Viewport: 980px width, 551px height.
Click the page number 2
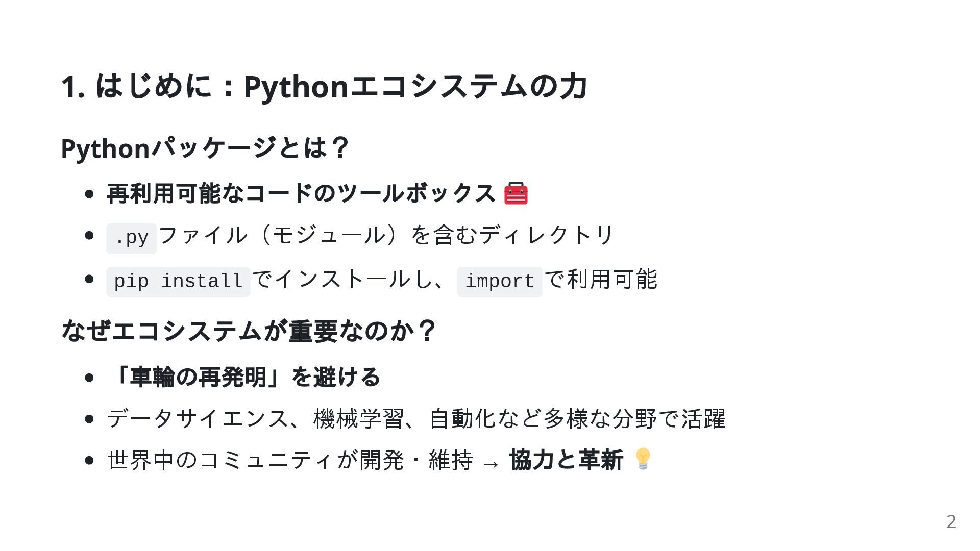(x=951, y=521)
